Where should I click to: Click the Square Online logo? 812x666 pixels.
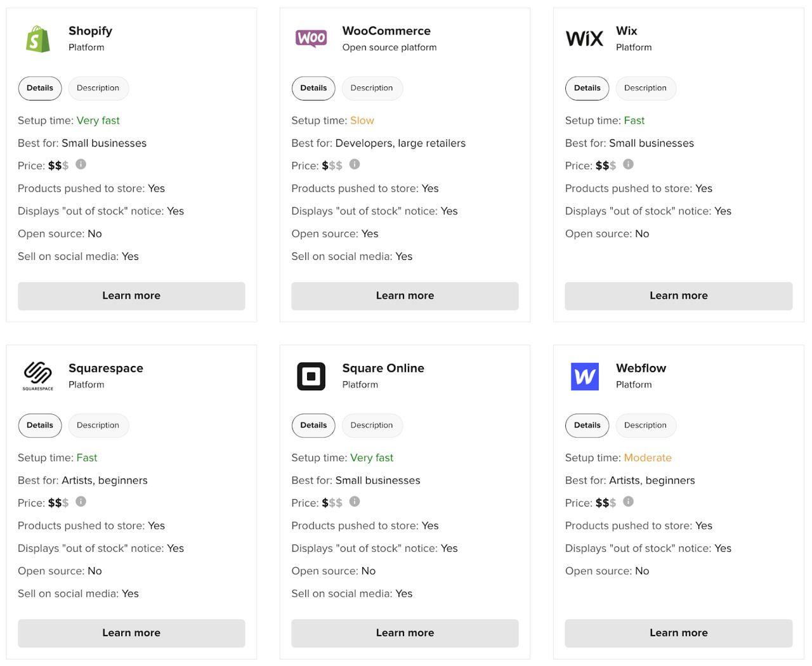click(311, 376)
